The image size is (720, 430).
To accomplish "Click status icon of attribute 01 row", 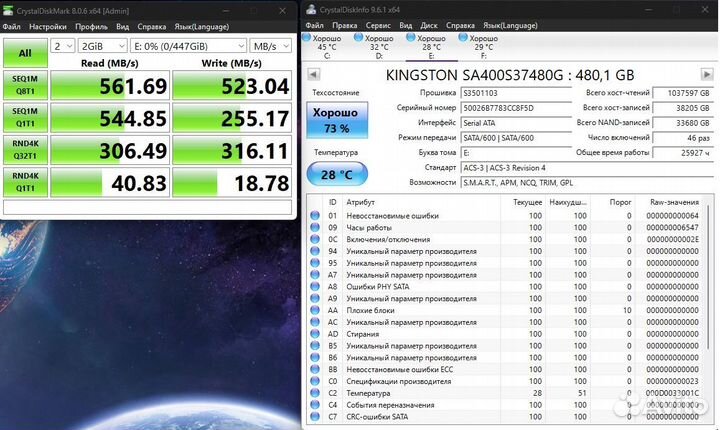I will [315, 215].
